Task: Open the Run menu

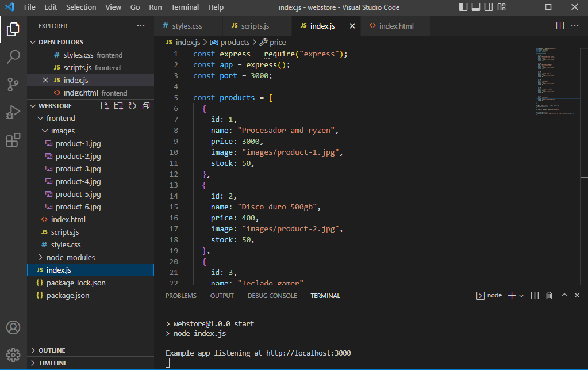Action: coord(155,7)
